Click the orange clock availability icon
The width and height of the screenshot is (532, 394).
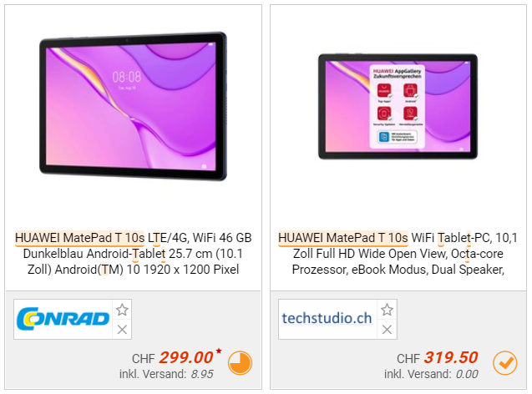point(240,363)
